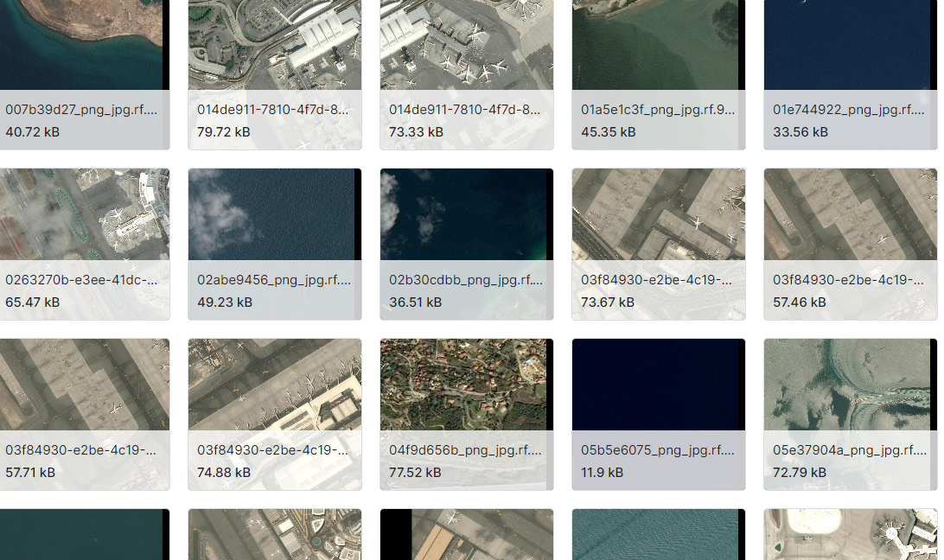The image size is (944, 560).
Task: Open the 01a5e1c3f_png_jpg image card
Action: 658,43
